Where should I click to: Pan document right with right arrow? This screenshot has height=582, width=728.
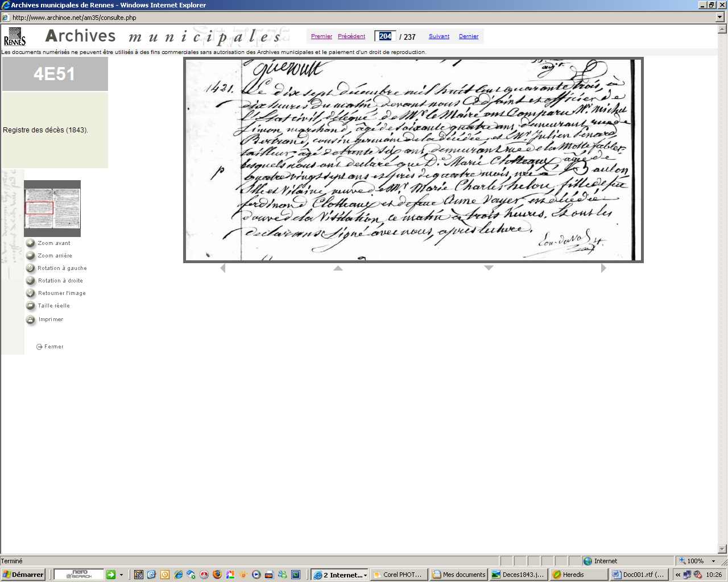[x=603, y=268]
